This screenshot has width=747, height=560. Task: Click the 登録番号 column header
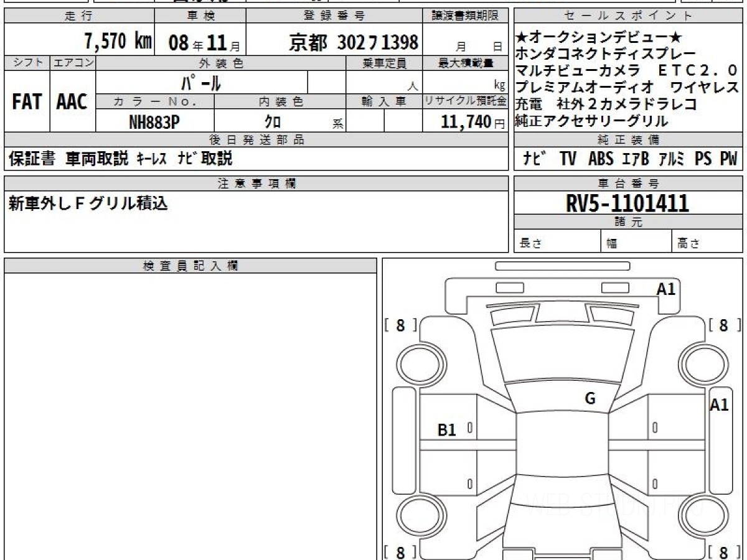pyautogui.click(x=334, y=16)
